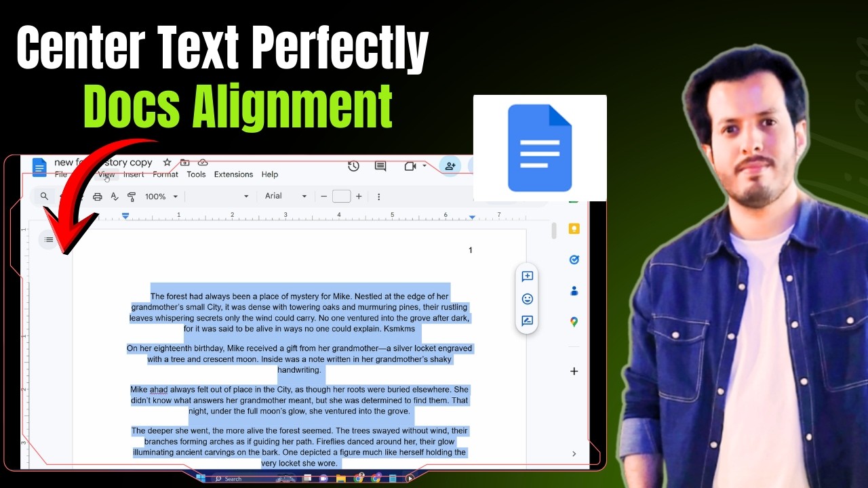
Task: Open Google Tasks in the side panel
Action: pyautogui.click(x=574, y=260)
